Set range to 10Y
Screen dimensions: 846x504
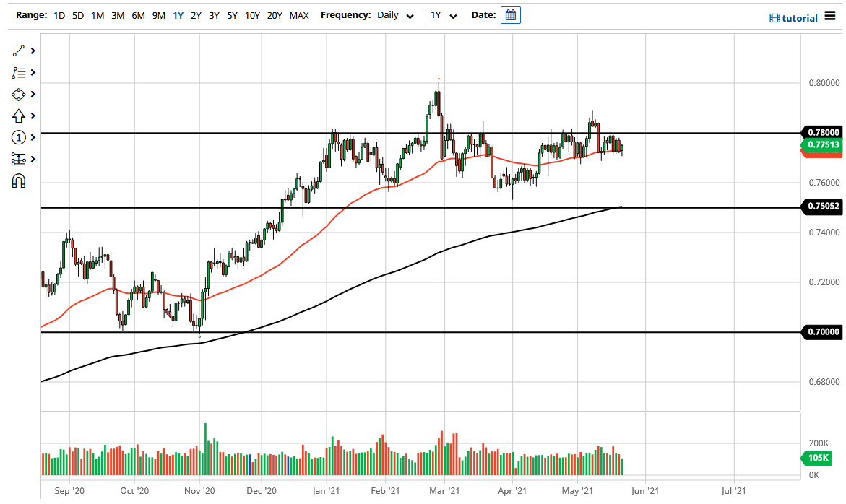click(x=253, y=16)
